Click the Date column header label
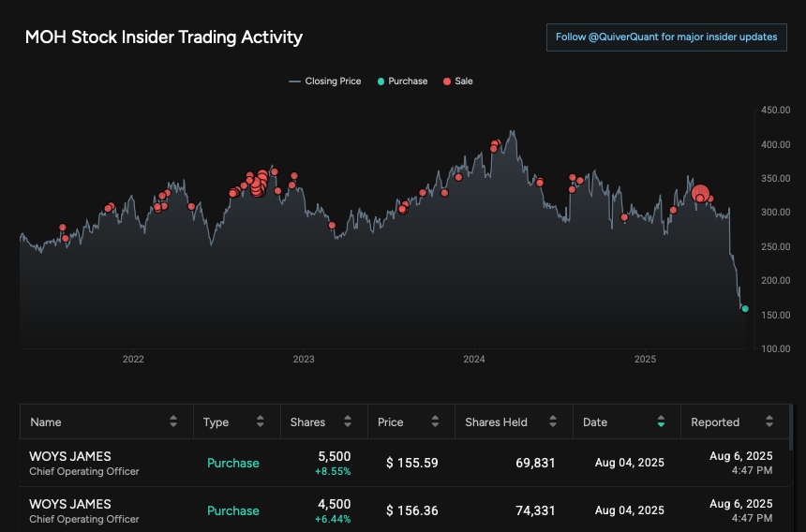 click(x=595, y=422)
